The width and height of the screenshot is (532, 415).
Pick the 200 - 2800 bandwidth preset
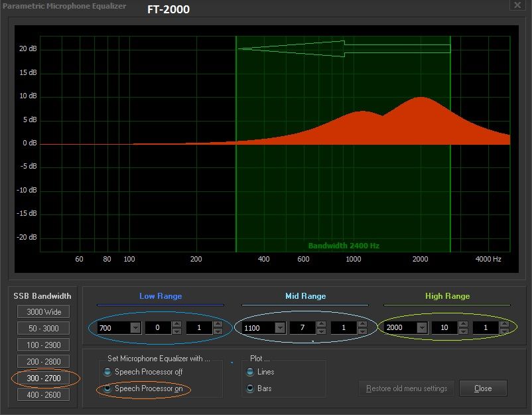click(x=43, y=362)
